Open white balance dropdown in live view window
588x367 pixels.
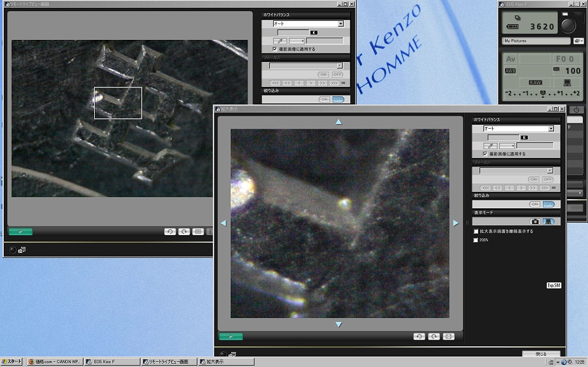340,24
